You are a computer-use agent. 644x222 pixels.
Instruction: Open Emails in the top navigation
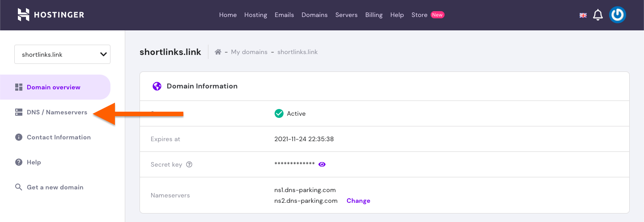(284, 15)
